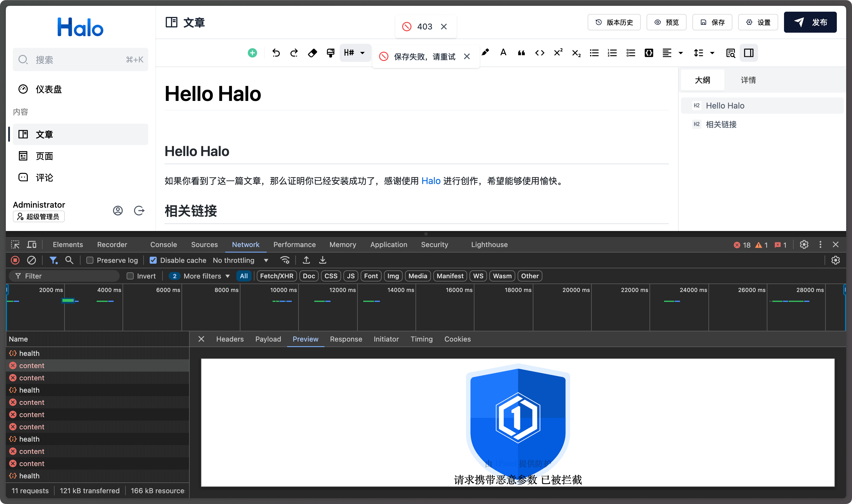Toggle blockquote formatting
Screen dimensions: 852x504
point(521,53)
